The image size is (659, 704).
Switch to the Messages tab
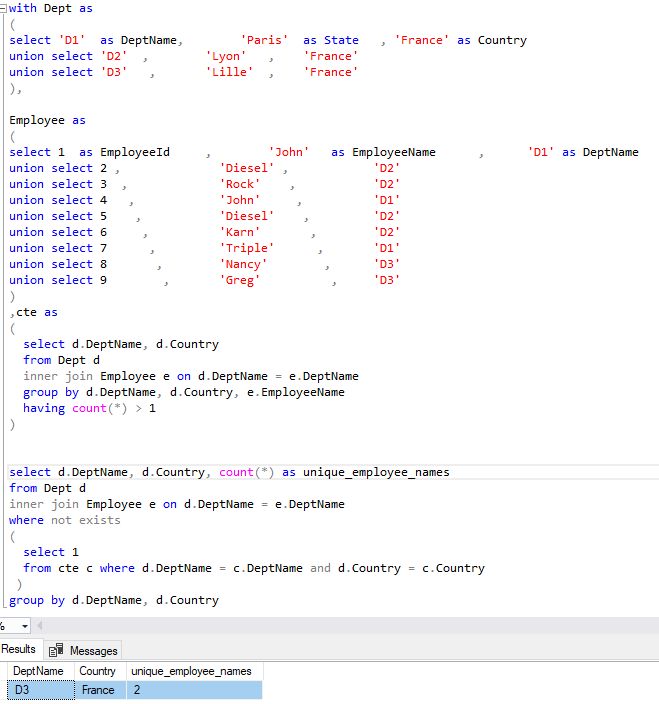pos(83,650)
